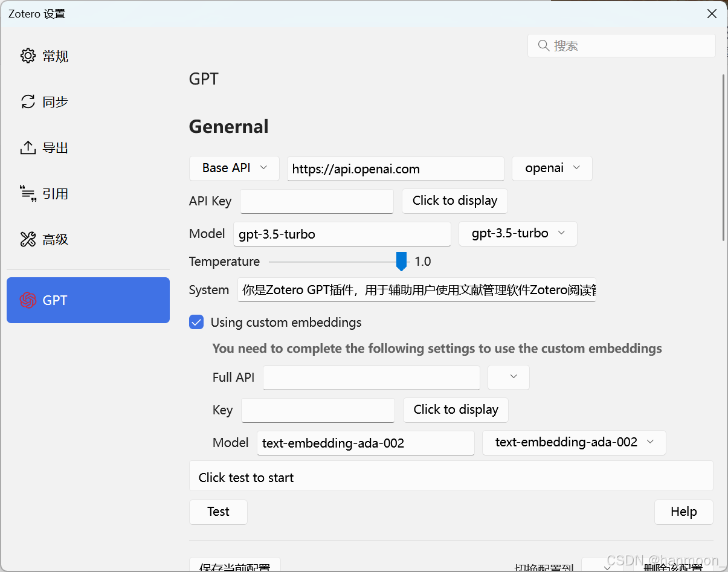The image size is (728, 572).
Task: Click the API Key input field
Action: pos(317,201)
